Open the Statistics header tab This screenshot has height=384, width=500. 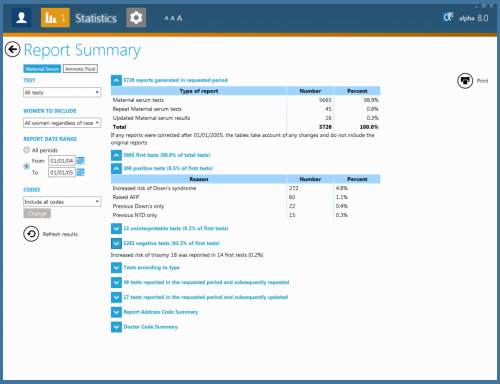coord(96,18)
